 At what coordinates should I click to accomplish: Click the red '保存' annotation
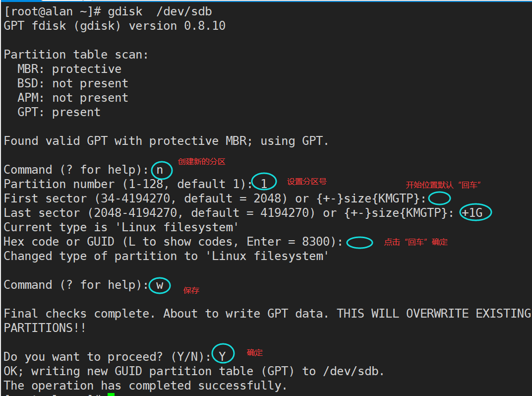(191, 290)
